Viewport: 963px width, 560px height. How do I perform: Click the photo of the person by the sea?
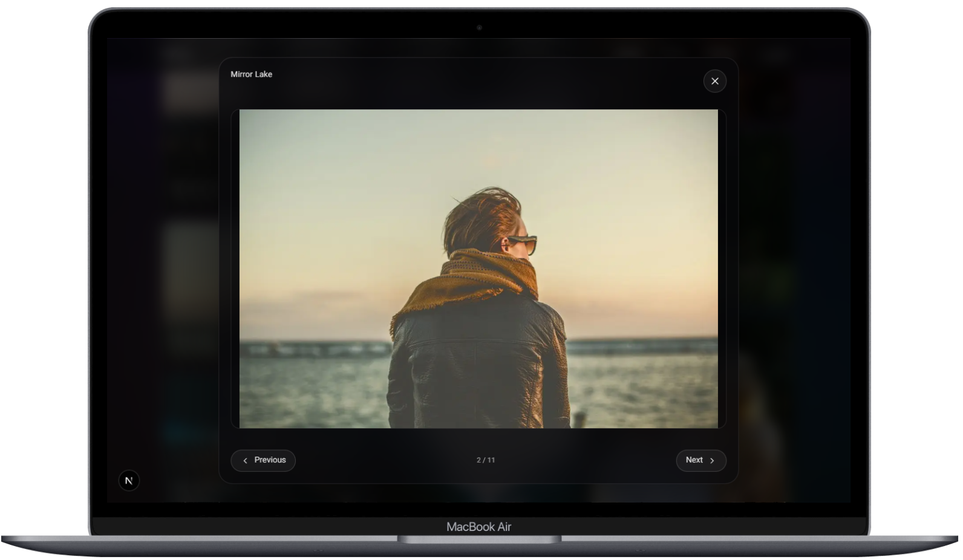[478, 269]
